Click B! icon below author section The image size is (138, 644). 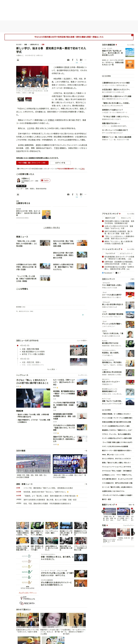81,194
